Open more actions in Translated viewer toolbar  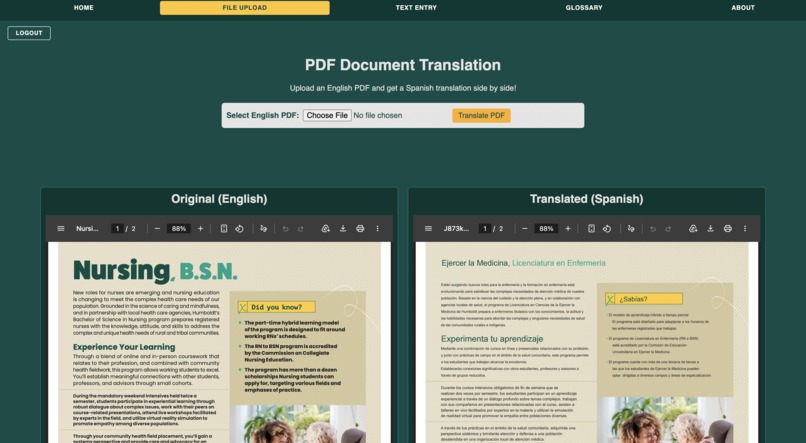[x=745, y=229]
